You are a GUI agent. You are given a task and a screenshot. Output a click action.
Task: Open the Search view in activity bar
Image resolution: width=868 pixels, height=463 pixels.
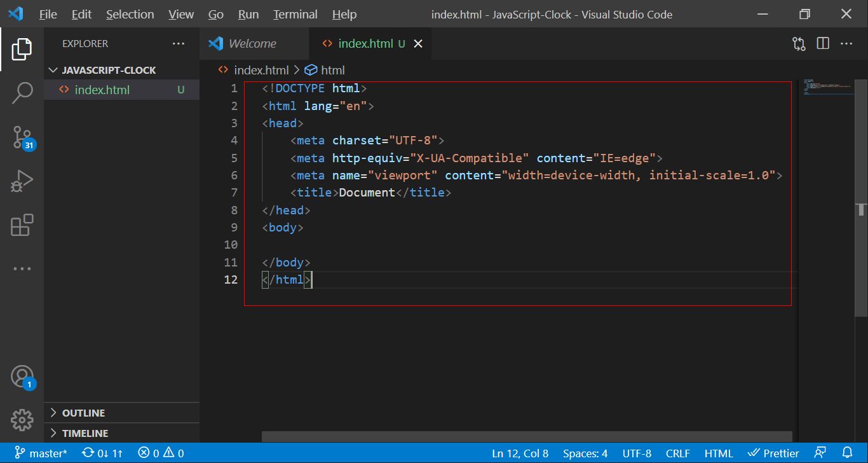(22, 93)
